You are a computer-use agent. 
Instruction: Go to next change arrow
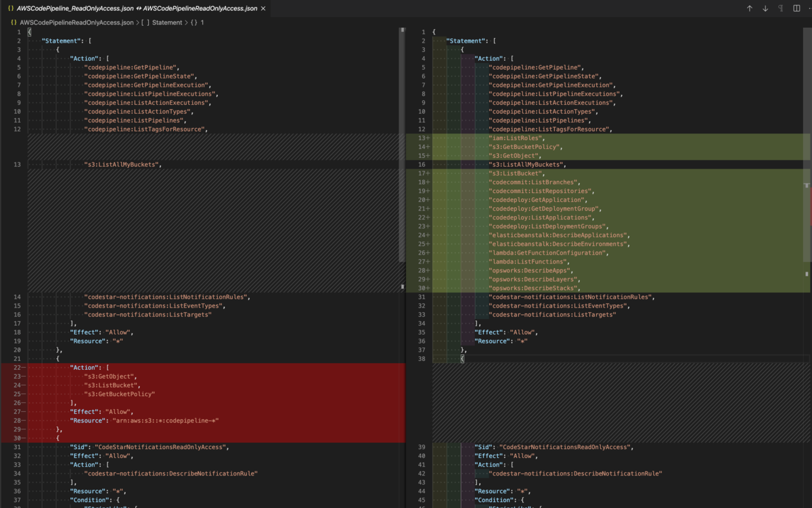(765, 9)
